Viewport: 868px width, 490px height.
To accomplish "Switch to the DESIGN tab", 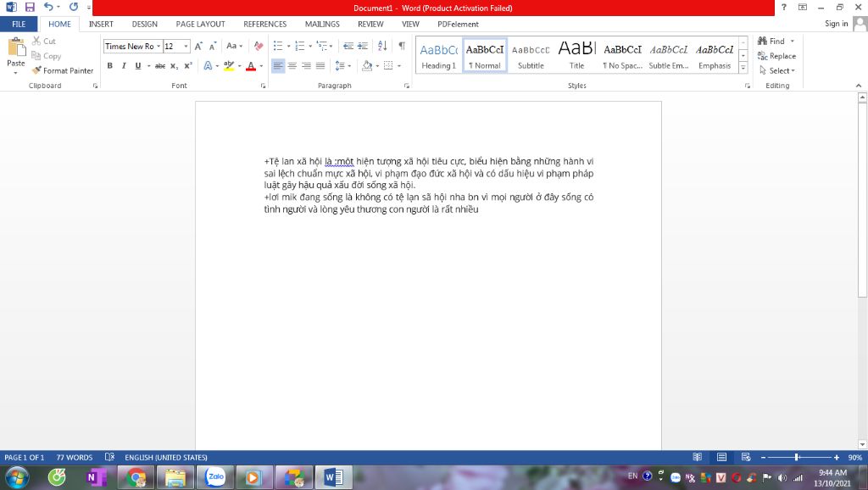I will click(x=144, y=24).
